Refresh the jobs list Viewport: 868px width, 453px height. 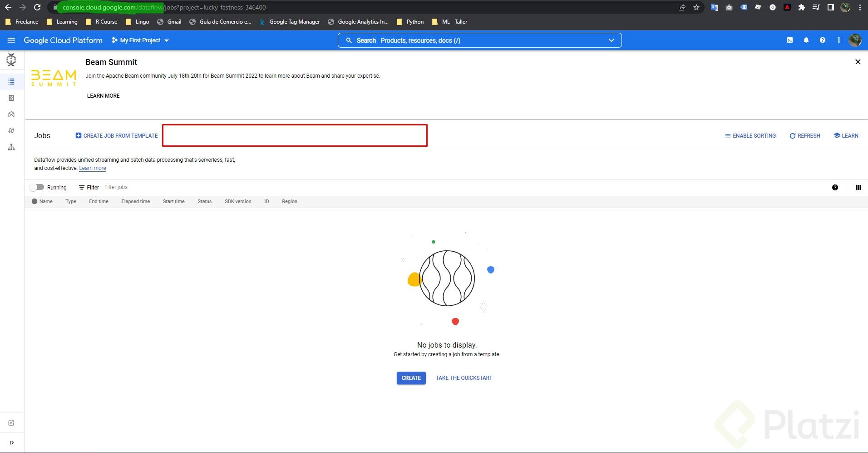pyautogui.click(x=804, y=136)
